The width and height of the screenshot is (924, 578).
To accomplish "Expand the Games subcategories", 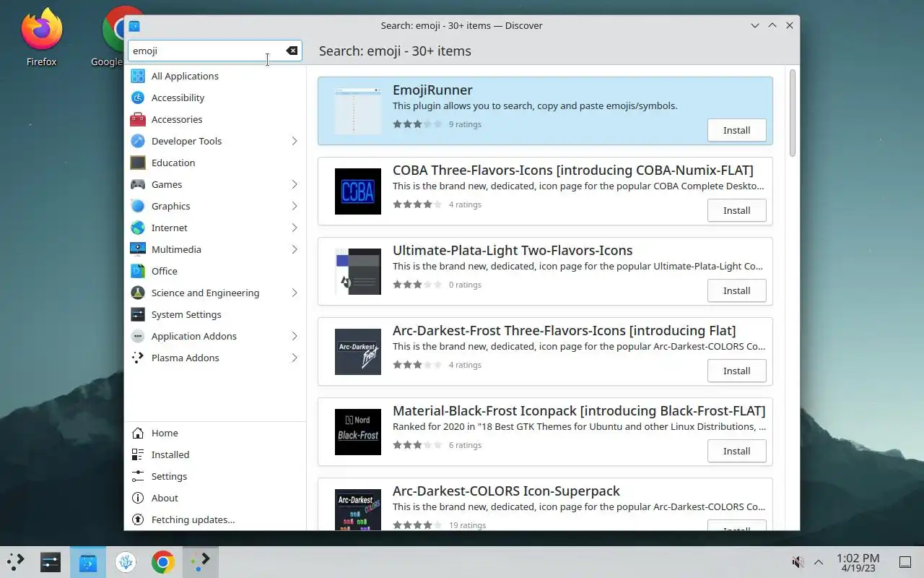I will pyautogui.click(x=295, y=184).
